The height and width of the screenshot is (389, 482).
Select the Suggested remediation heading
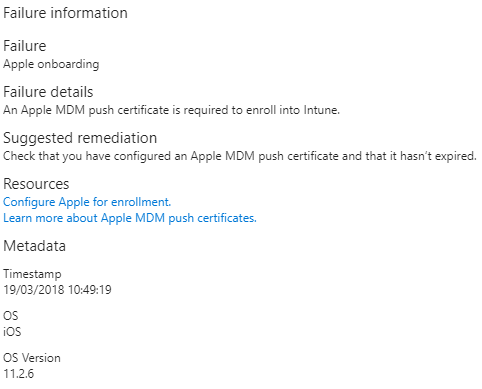click(x=80, y=138)
